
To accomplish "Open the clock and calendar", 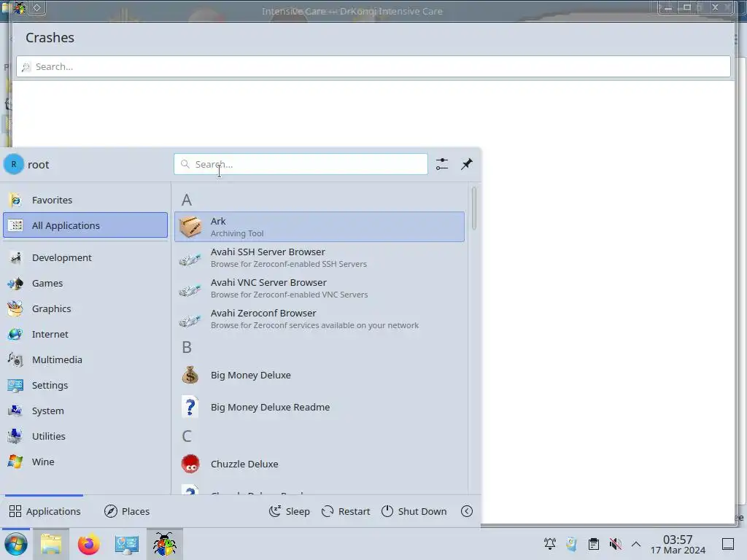I will [x=678, y=544].
